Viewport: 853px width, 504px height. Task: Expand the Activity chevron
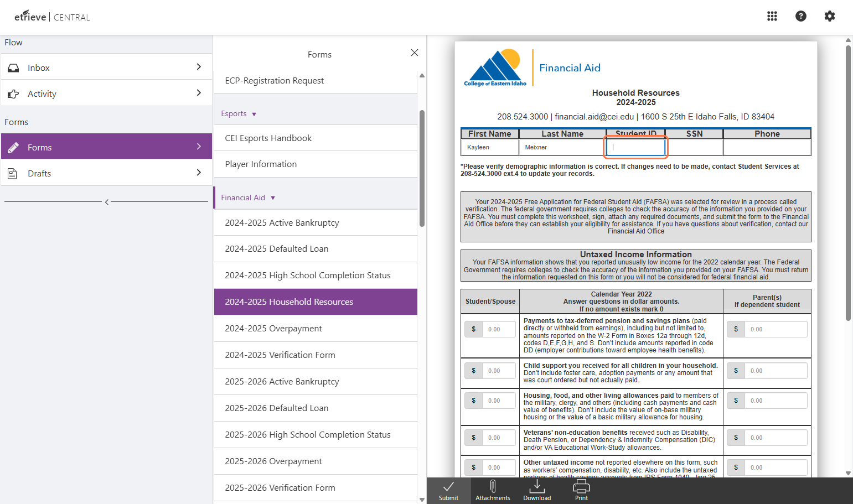point(199,93)
